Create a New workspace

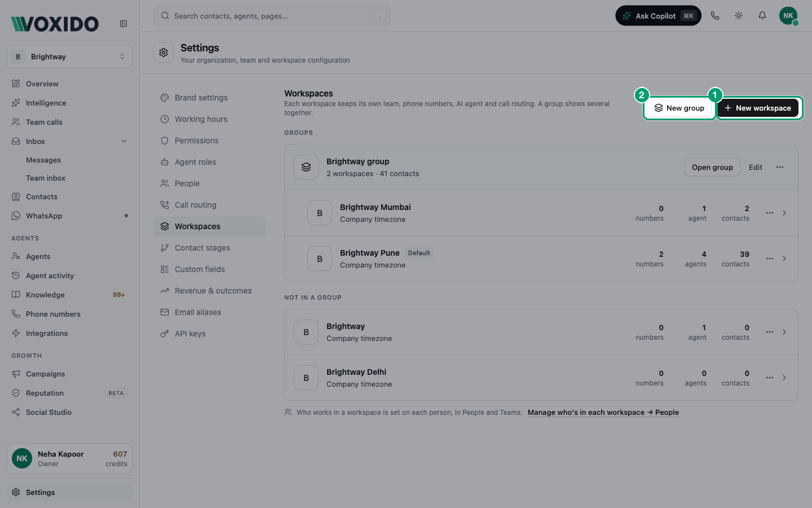758,108
